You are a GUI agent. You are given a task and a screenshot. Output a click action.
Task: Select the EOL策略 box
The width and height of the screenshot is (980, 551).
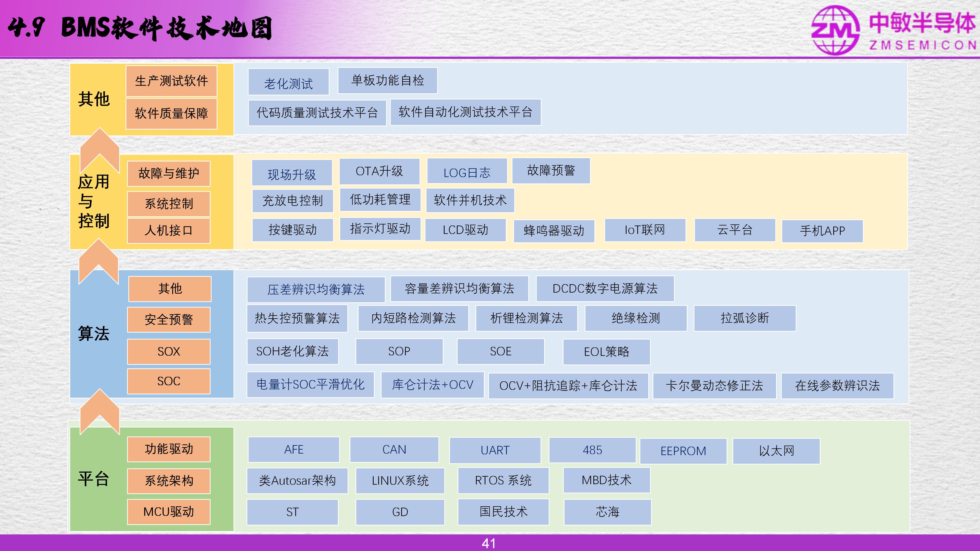[606, 352]
